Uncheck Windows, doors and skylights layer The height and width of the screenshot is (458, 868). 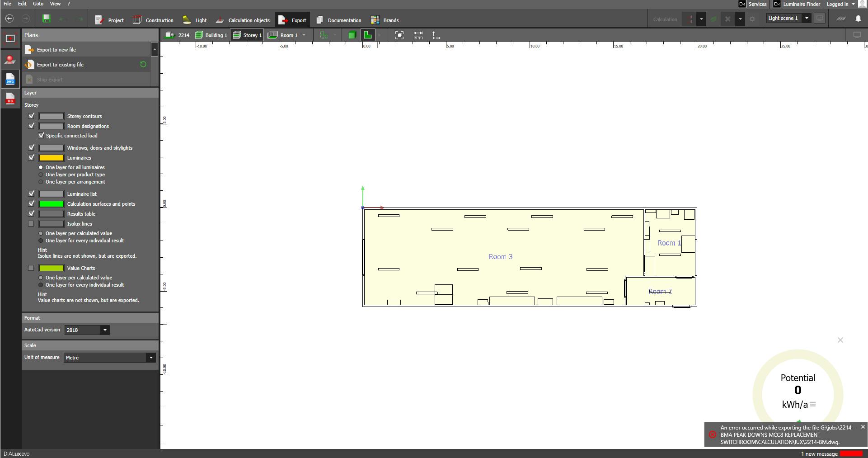[31, 148]
